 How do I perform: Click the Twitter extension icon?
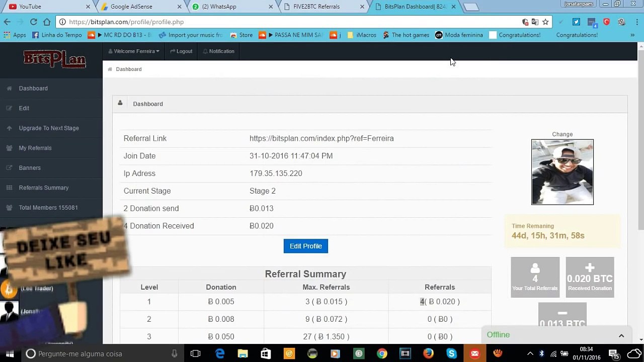click(577, 22)
